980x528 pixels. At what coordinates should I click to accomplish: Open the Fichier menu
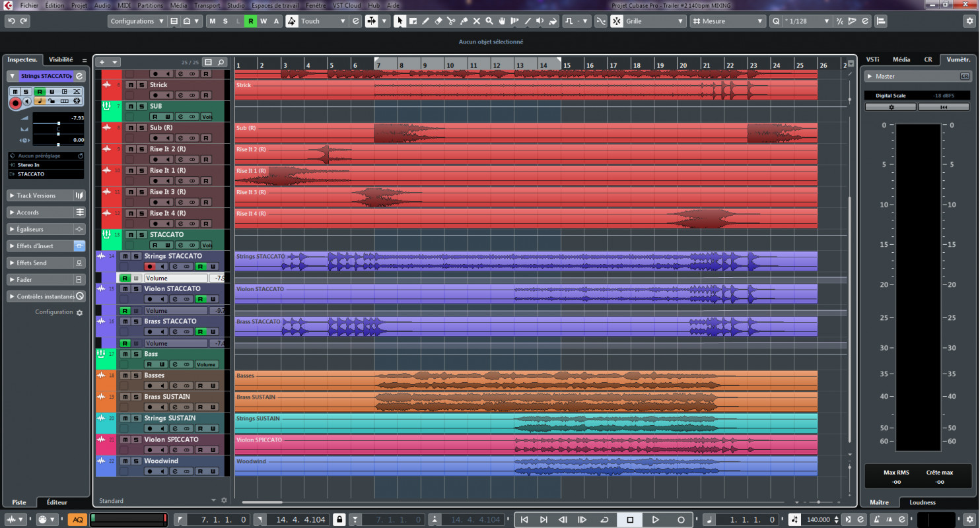(x=29, y=5)
